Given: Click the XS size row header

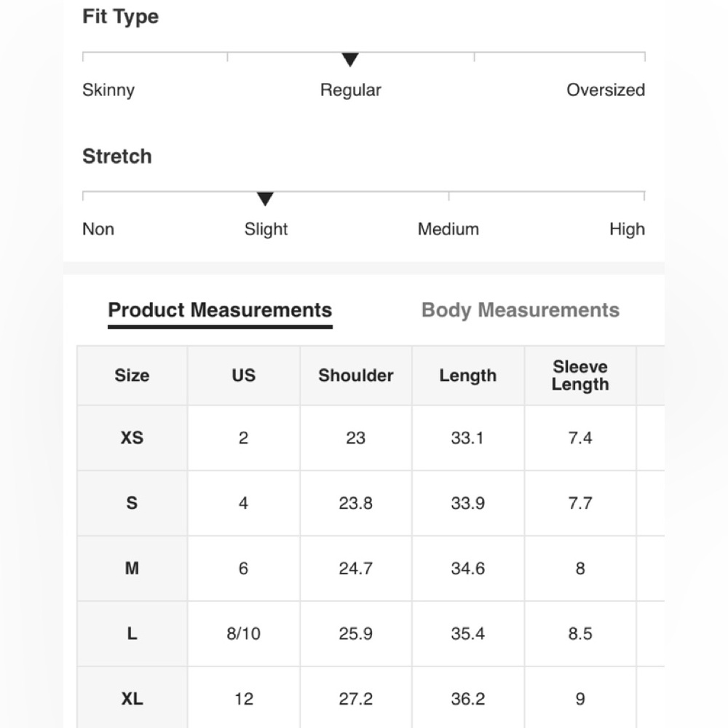Looking at the screenshot, I should [x=132, y=438].
